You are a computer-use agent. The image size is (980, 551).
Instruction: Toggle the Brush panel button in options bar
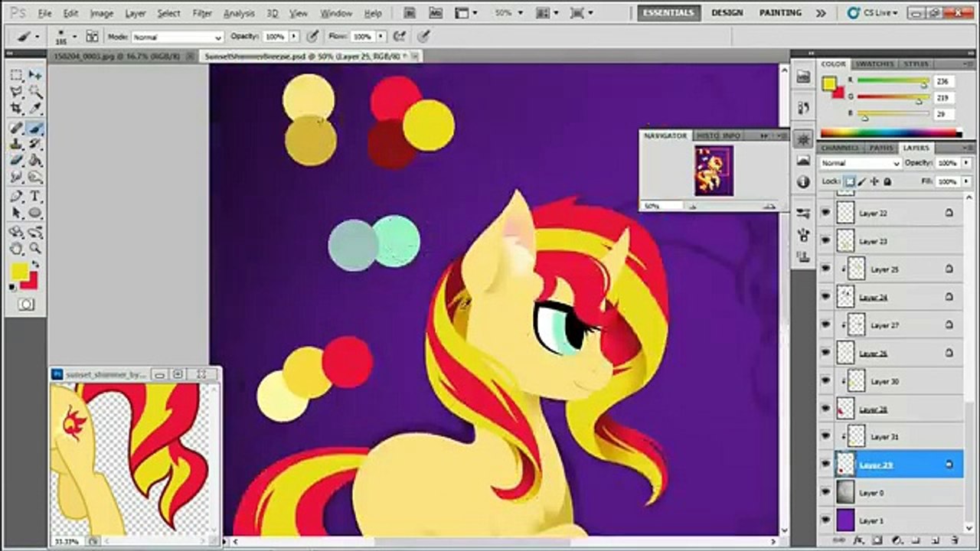click(x=92, y=36)
